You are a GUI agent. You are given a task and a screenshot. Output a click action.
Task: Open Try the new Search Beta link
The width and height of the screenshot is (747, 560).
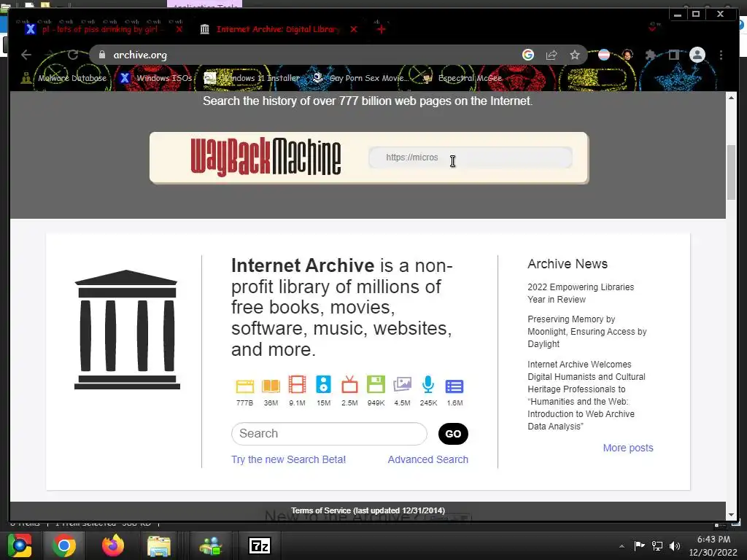click(x=289, y=459)
